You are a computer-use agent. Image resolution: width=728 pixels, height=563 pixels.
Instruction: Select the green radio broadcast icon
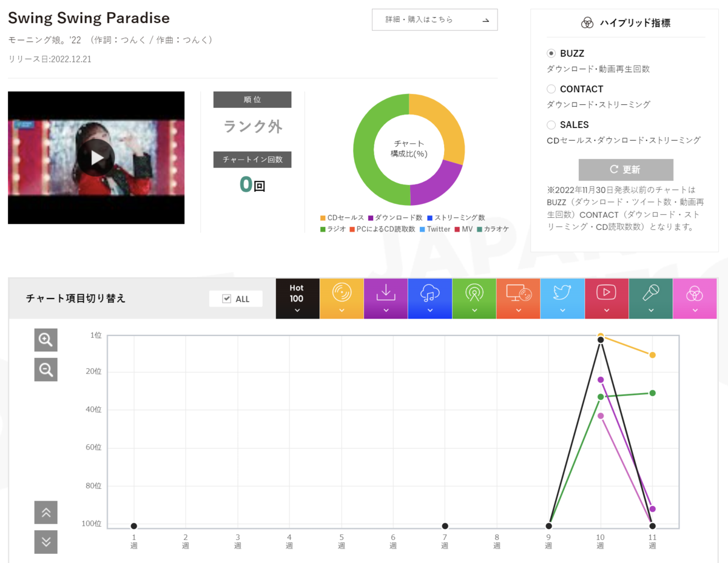pos(474,292)
